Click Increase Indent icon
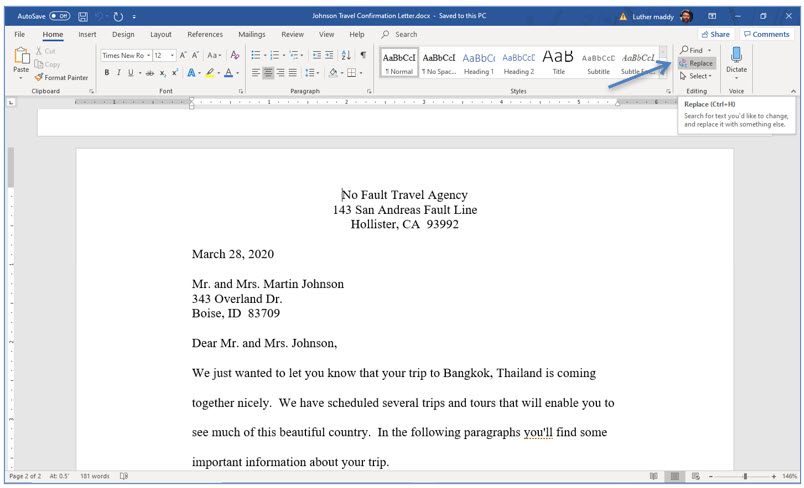The height and width of the screenshot is (488, 804). pyautogui.click(x=329, y=55)
